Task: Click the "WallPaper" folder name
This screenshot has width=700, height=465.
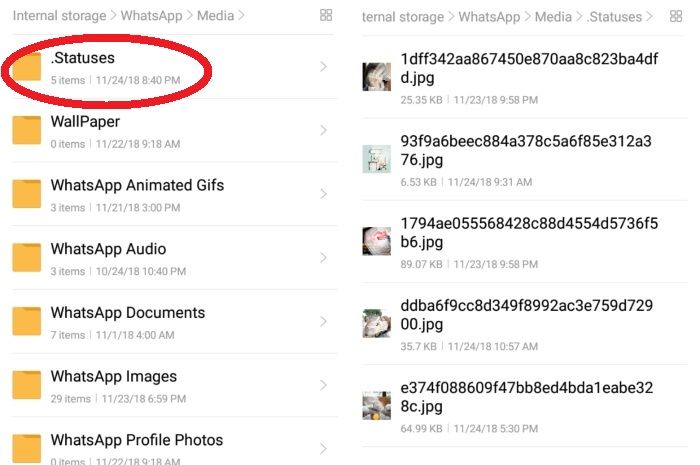Action: pos(85,121)
